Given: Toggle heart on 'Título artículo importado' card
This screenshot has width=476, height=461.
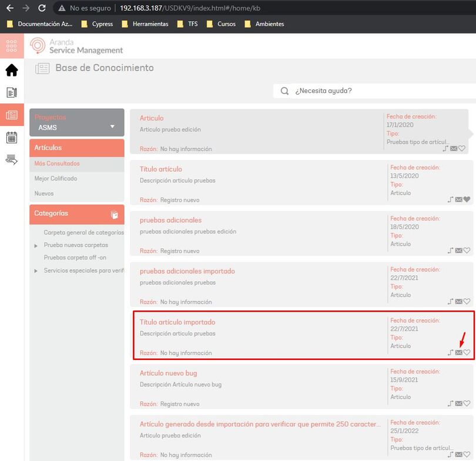Looking at the screenshot, I should pos(467,352).
